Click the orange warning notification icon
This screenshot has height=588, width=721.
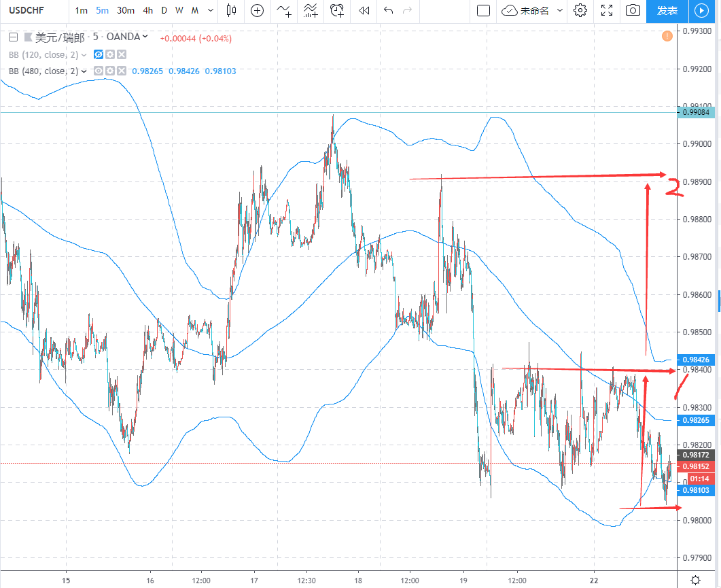pyautogui.click(x=667, y=36)
